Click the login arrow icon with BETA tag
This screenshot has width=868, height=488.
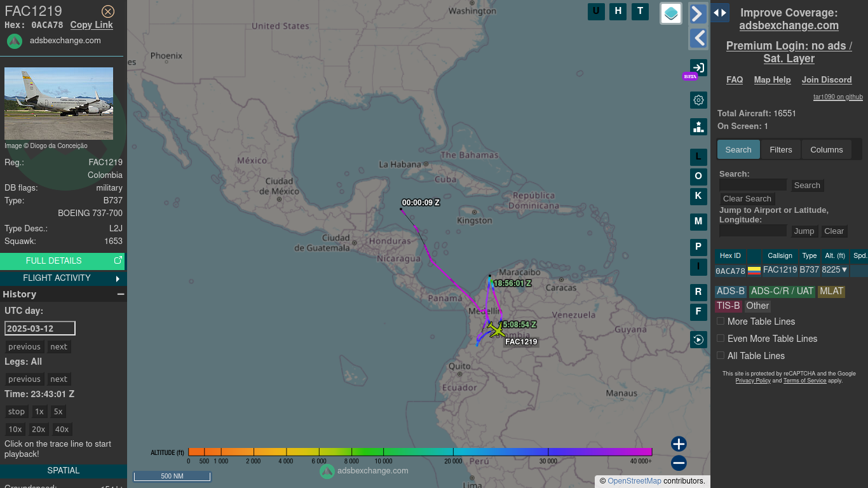coord(698,67)
